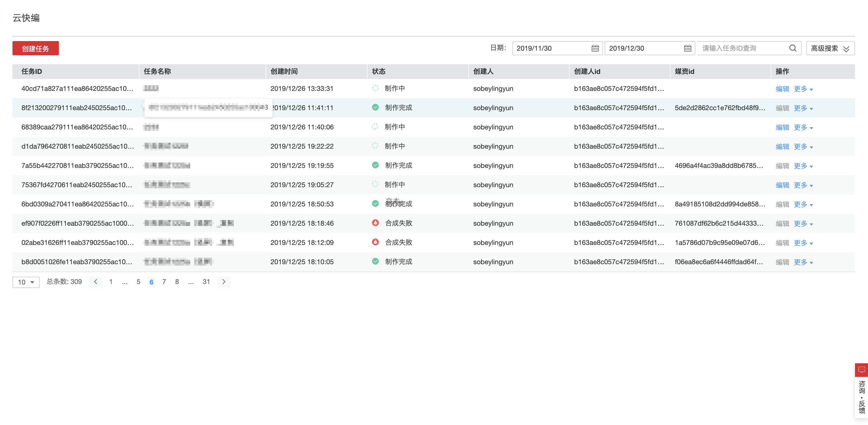Click loading spinner icon for task d1da79642708
868x425 pixels.
[375, 146]
